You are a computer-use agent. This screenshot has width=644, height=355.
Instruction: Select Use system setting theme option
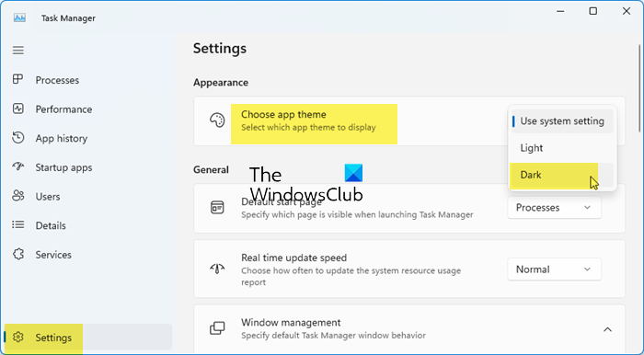[x=562, y=121]
